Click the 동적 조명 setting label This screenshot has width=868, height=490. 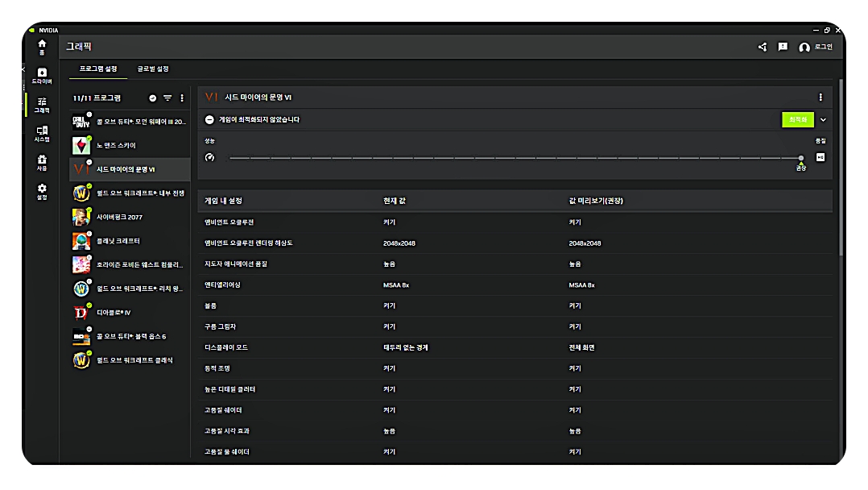[217, 368]
